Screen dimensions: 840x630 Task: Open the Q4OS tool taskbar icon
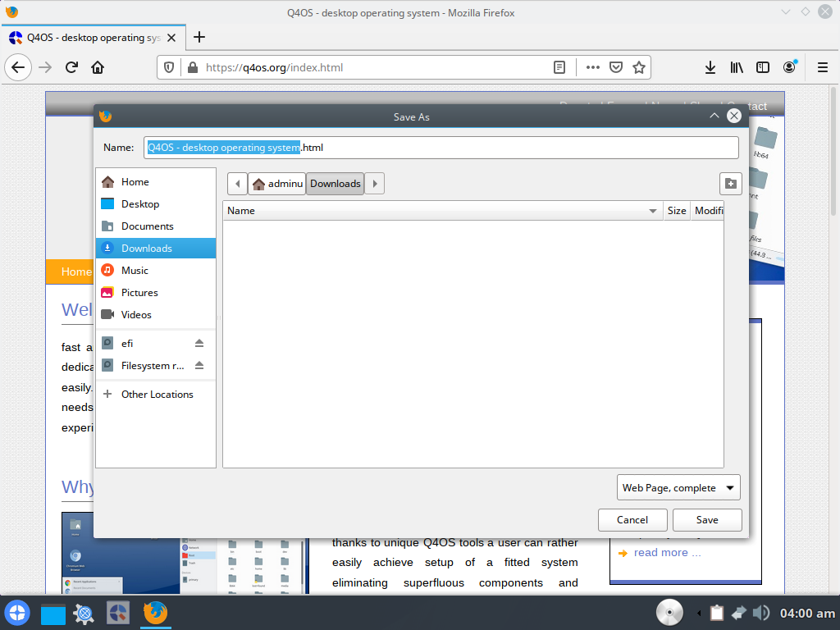tap(118, 614)
